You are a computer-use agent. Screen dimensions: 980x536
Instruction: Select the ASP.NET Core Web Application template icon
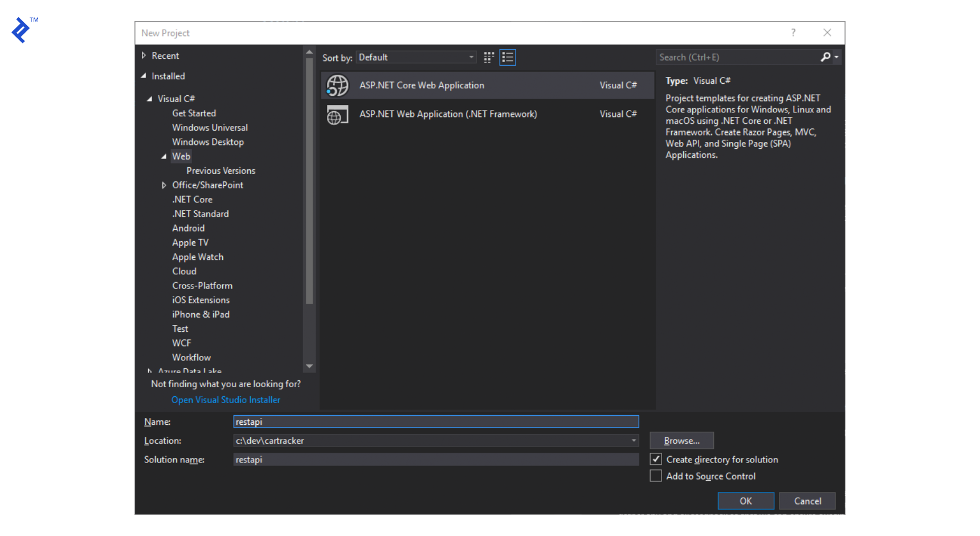[x=337, y=85]
